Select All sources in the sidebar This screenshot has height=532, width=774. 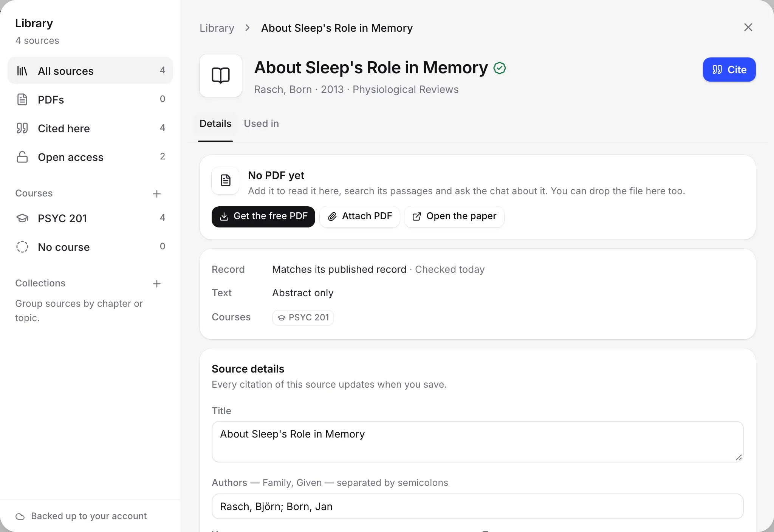[90, 71]
